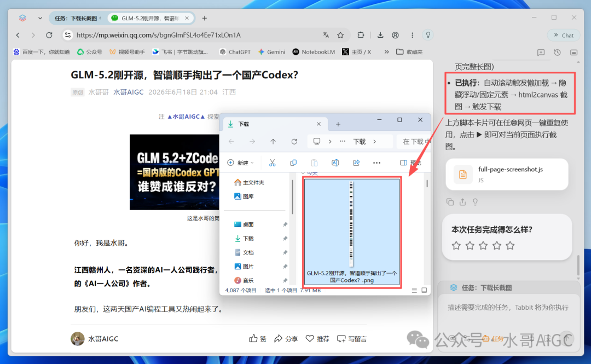Open the browser extensions puzzle icon
Image resolution: width=591 pixels, height=364 pixels.
coord(361,35)
